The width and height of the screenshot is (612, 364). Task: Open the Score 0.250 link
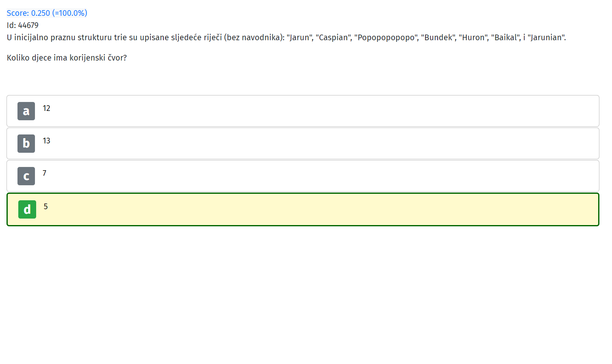(x=47, y=13)
